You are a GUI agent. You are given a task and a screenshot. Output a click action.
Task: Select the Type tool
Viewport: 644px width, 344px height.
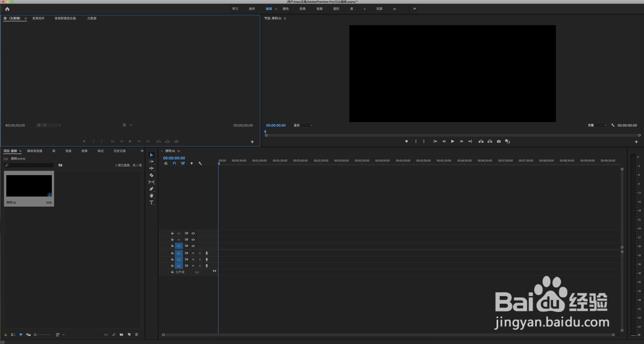pos(151,202)
